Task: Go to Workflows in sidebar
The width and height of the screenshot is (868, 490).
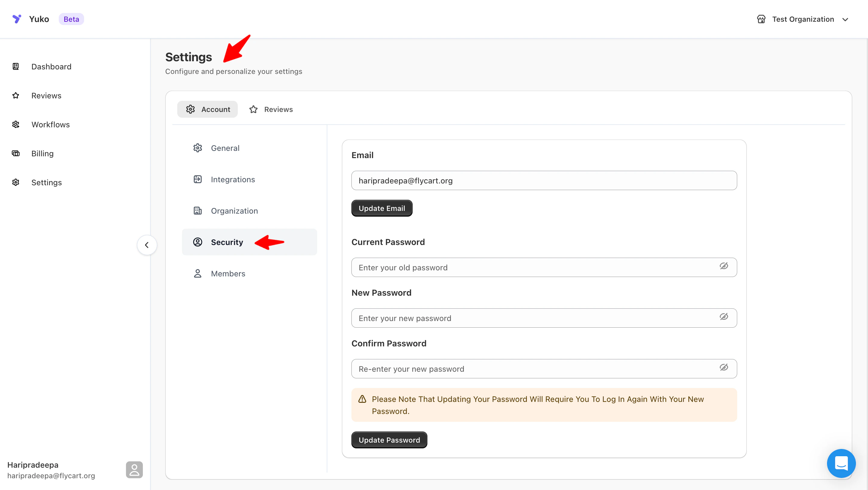Action: (51, 124)
